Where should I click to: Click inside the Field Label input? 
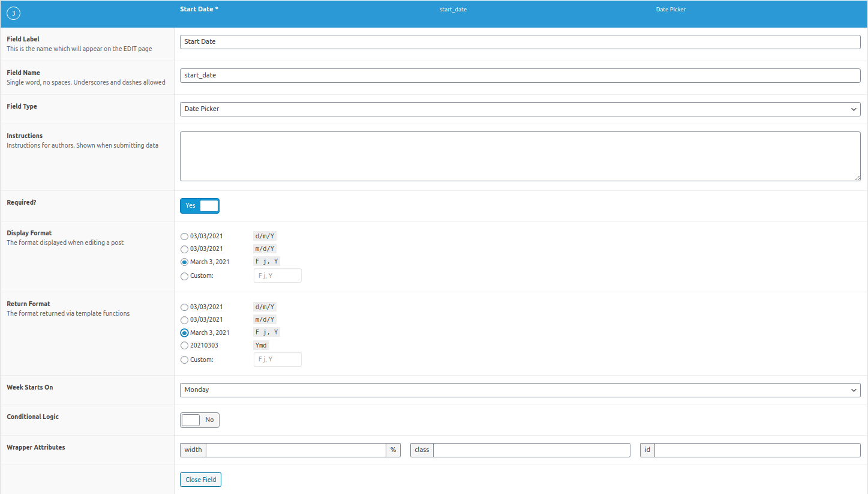519,41
